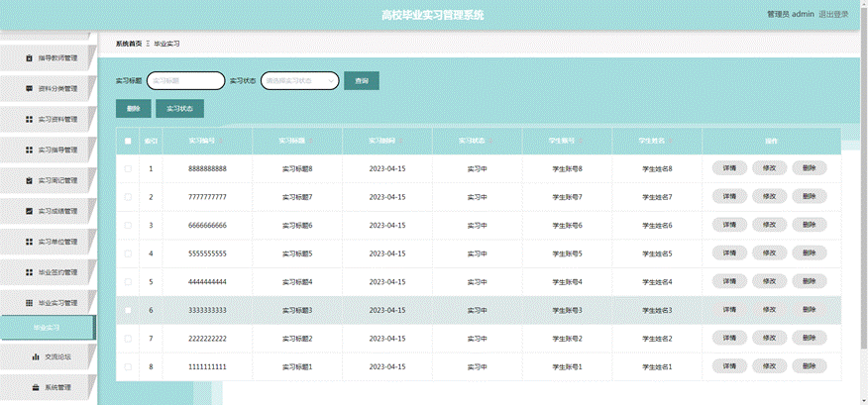Sort by the 实习编号 column sort icon
Viewport: 868px width, 405px height.
pos(221,141)
